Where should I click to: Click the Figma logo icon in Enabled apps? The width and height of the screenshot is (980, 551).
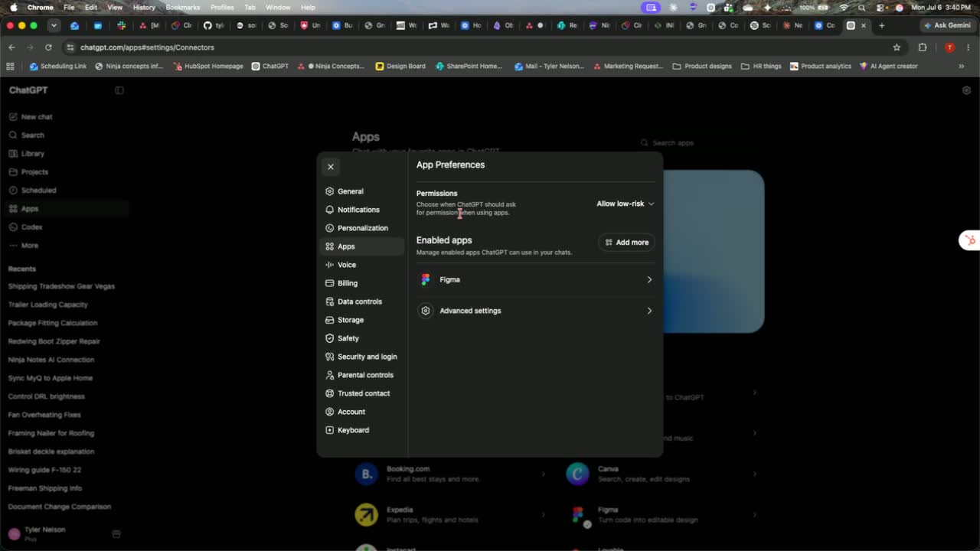(426, 280)
